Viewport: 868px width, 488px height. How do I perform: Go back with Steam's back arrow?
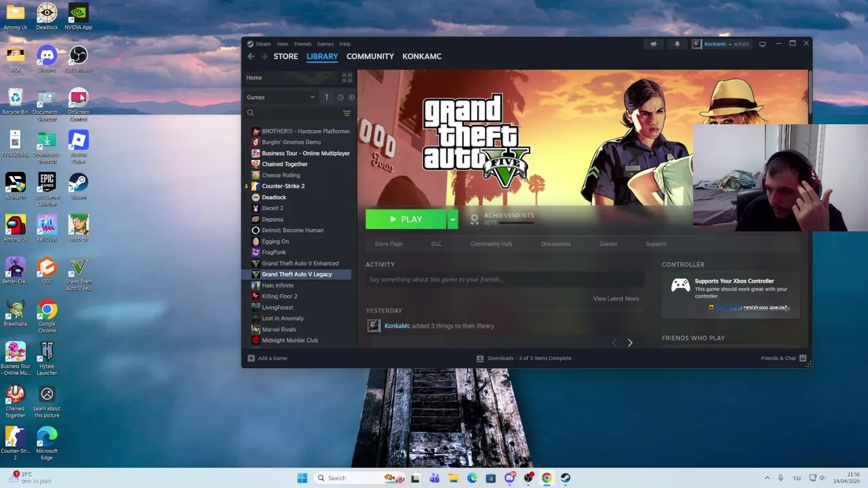pyautogui.click(x=251, y=56)
